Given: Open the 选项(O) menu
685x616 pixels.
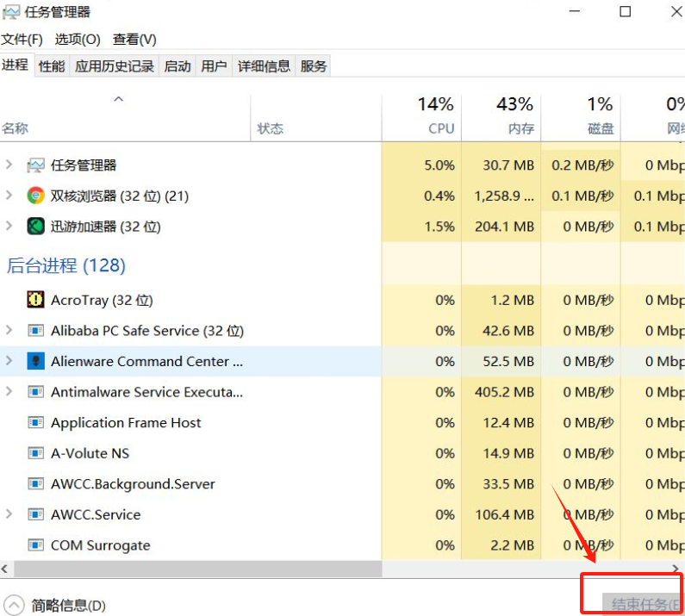Looking at the screenshot, I should (78, 40).
